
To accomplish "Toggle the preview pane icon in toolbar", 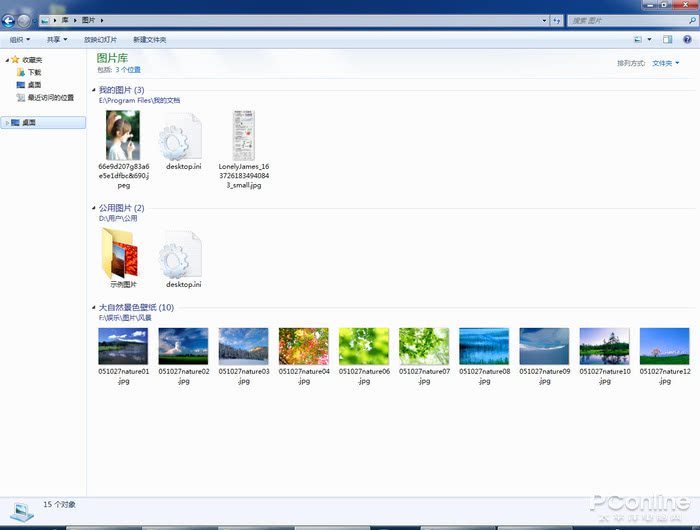I will tap(667, 39).
